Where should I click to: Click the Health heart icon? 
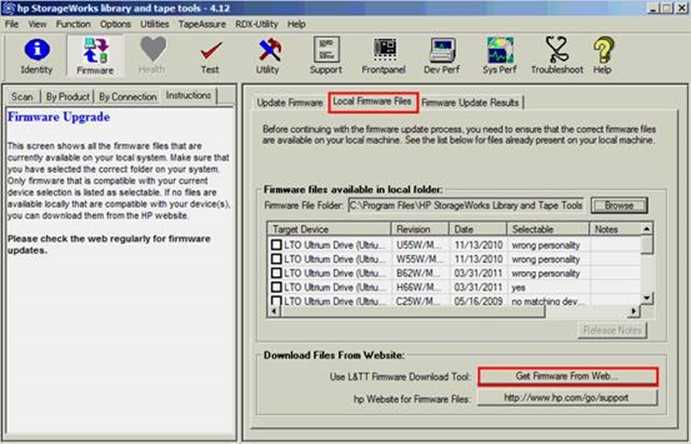[152, 56]
